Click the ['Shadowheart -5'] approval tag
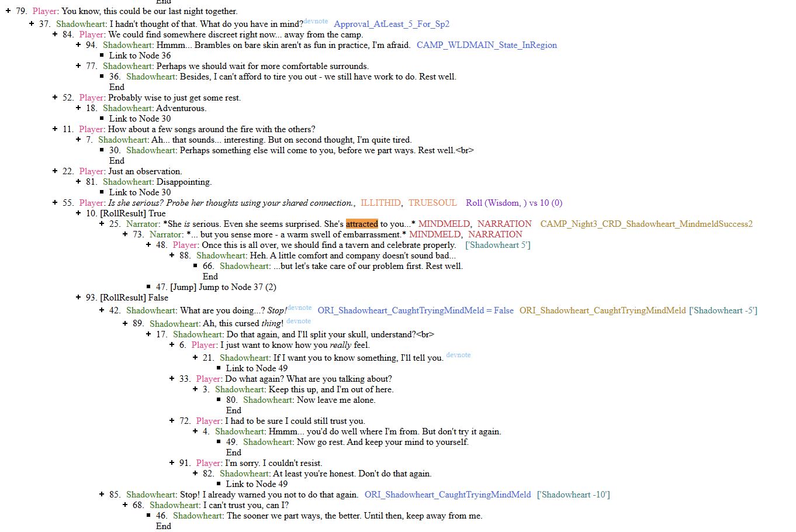The width and height of the screenshot is (796, 532). pyautogui.click(x=723, y=310)
